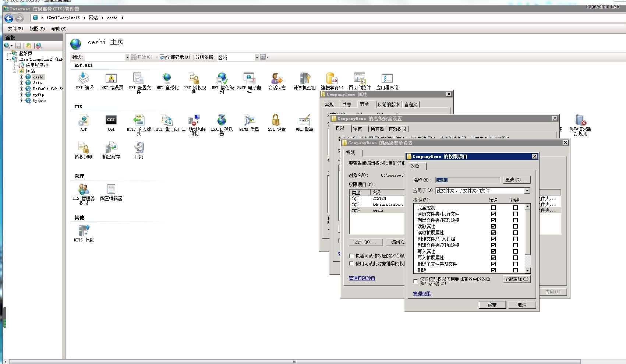Open the 筛选 filter dropdown arrow

(127, 57)
